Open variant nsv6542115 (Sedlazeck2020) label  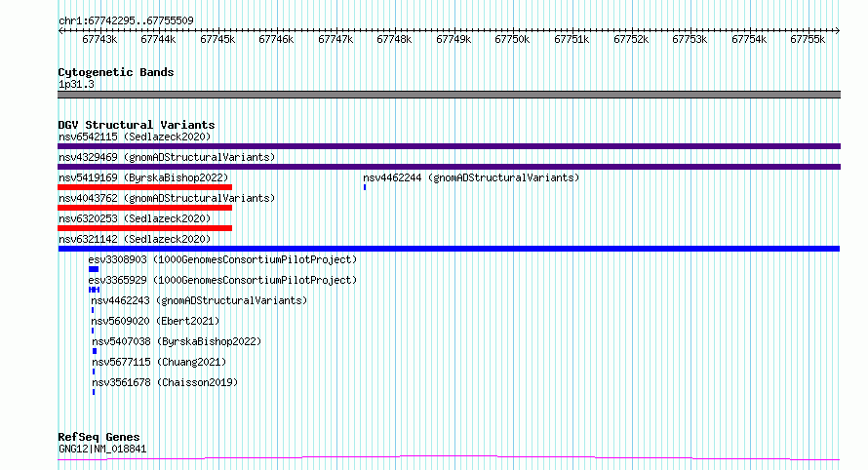tap(135, 137)
